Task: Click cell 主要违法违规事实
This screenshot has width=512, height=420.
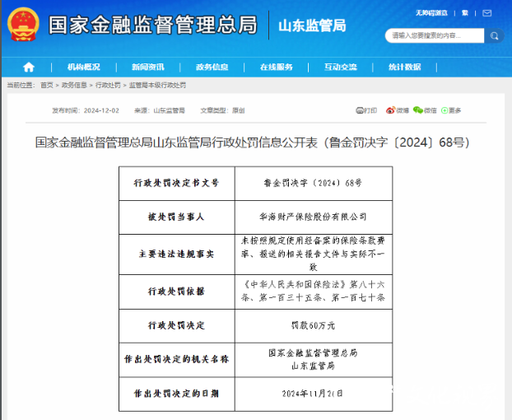Action: tap(177, 254)
